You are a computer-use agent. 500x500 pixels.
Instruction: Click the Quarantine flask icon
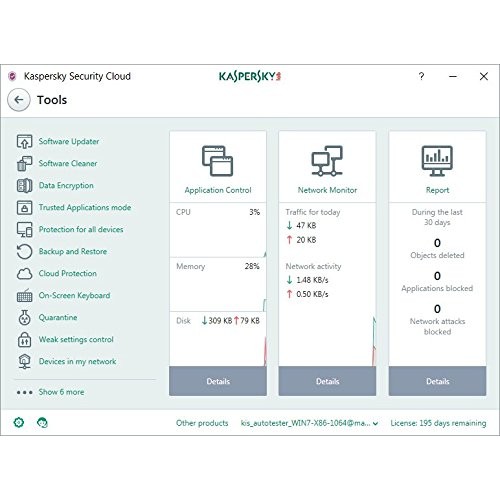pyautogui.click(x=24, y=317)
